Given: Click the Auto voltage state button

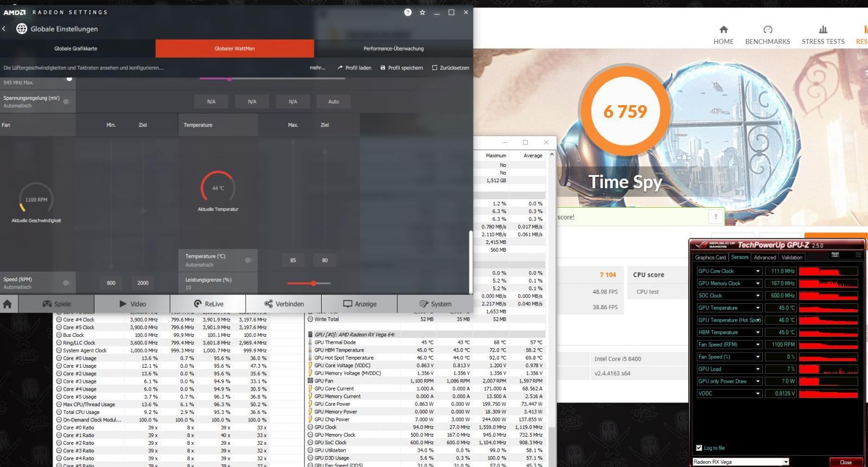Looking at the screenshot, I should [334, 101].
